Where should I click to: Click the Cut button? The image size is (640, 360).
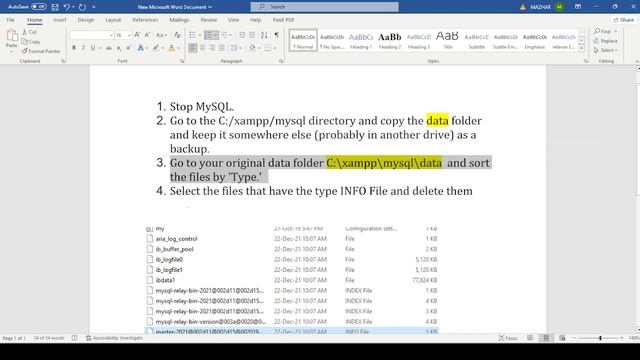tap(29, 32)
